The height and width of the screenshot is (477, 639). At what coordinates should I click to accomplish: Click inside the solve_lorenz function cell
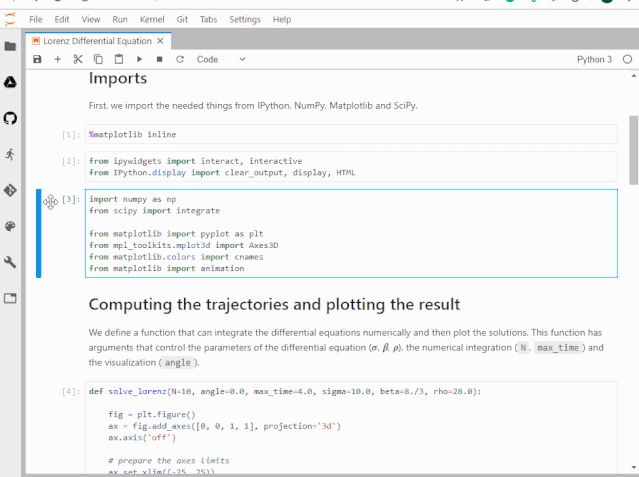tap(351, 428)
